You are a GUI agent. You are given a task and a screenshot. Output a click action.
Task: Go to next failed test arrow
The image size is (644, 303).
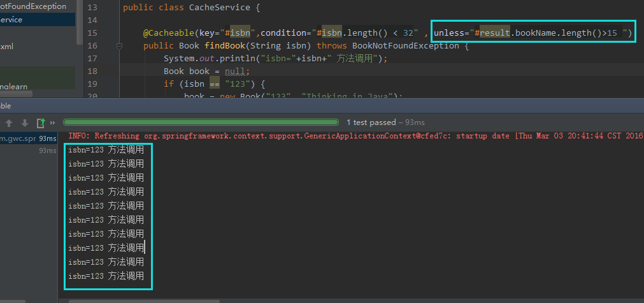(x=25, y=122)
